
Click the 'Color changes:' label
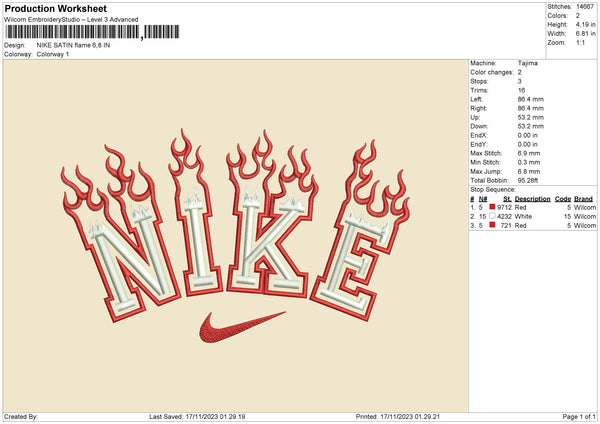(x=492, y=72)
